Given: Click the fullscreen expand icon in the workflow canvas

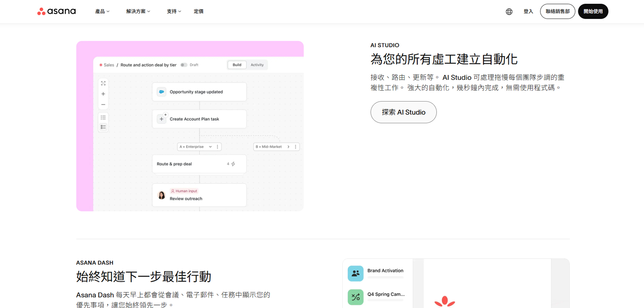Looking at the screenshot, I should tap(103, 83).
